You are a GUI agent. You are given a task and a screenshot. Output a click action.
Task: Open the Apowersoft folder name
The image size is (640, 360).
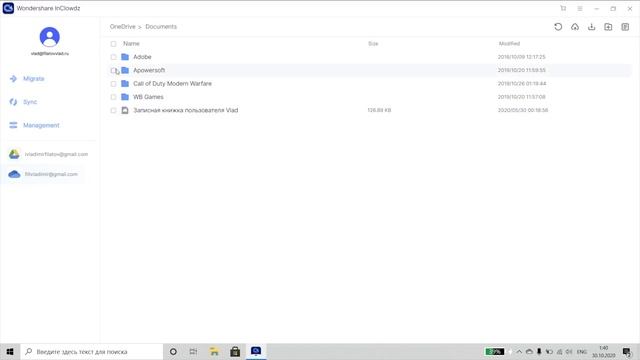149,70
